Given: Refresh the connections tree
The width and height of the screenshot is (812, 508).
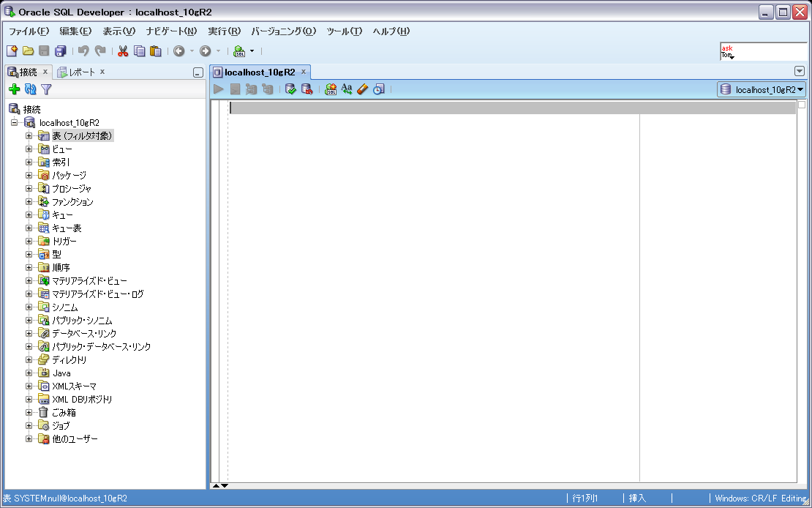Looking at the screenshot, I should [x=31, y=90].
